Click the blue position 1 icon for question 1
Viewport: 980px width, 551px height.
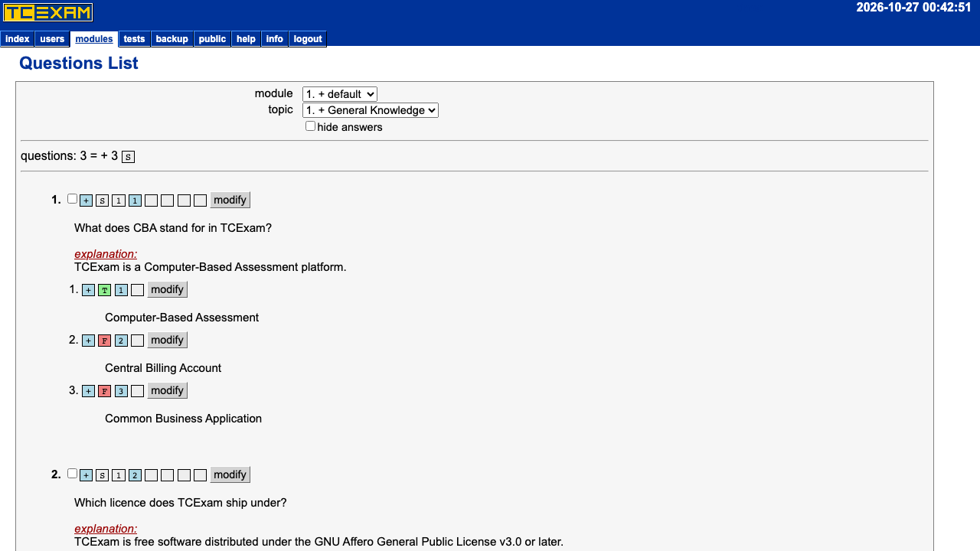pos(135,201)
